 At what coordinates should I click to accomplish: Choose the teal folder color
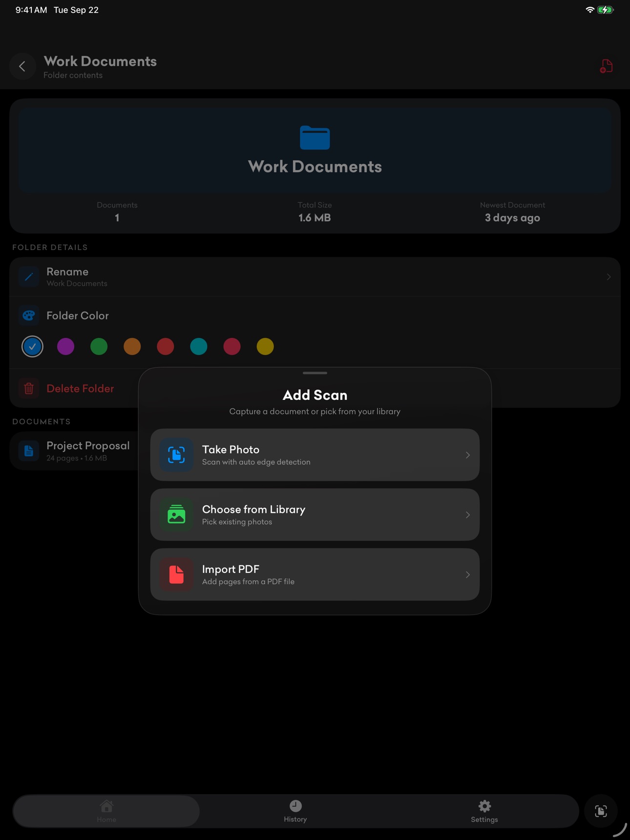[x=198, y=347]
